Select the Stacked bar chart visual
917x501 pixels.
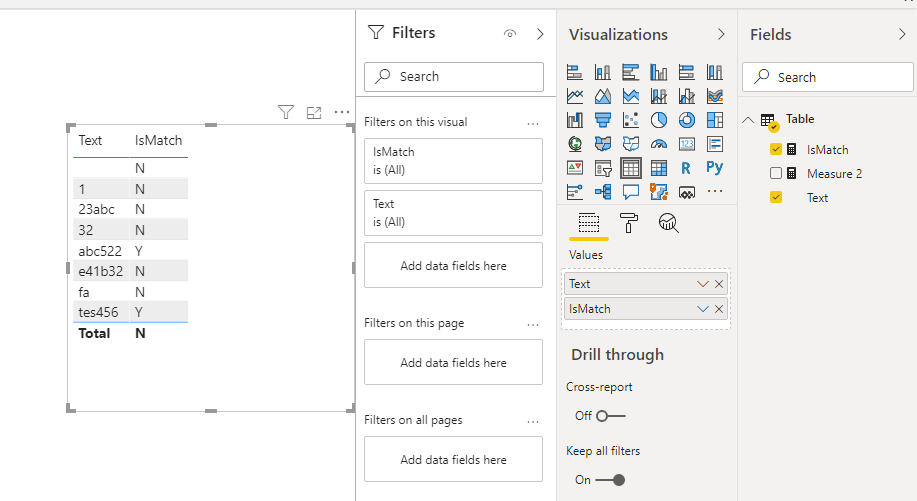point(575,72)
